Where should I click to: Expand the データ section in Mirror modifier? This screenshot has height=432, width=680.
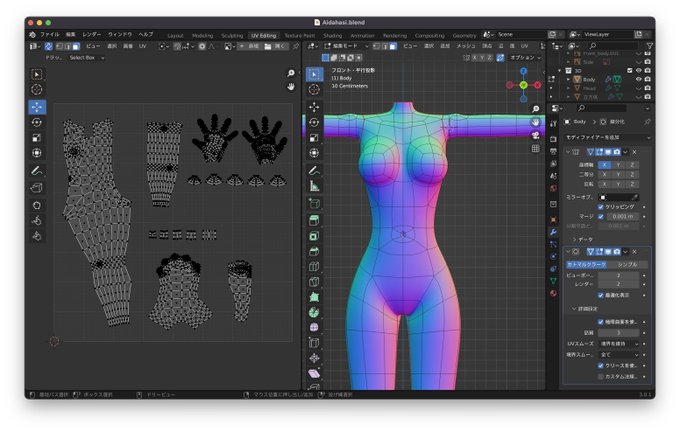[x=583, y=239]
